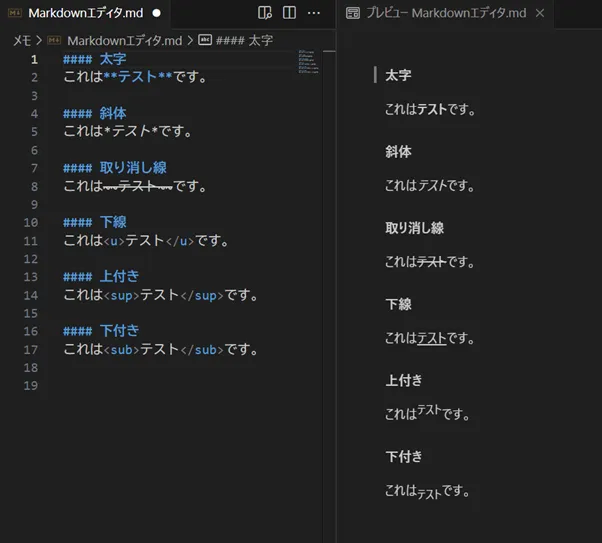The image size is (602, 543).
Task: Click line number 10 in the gutter
Action: point(30,222)
